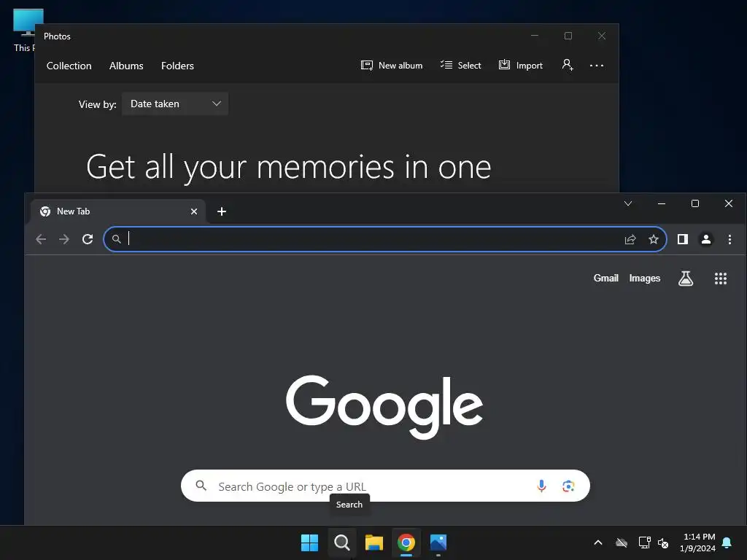Click magnifier icon in Google search box
The image size is (747, 560).
coord(201,485)
